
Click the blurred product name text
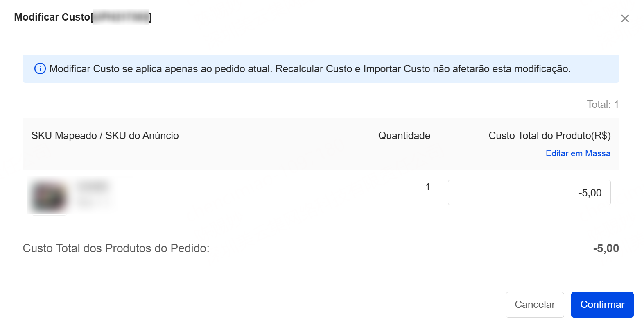[93, 187]
